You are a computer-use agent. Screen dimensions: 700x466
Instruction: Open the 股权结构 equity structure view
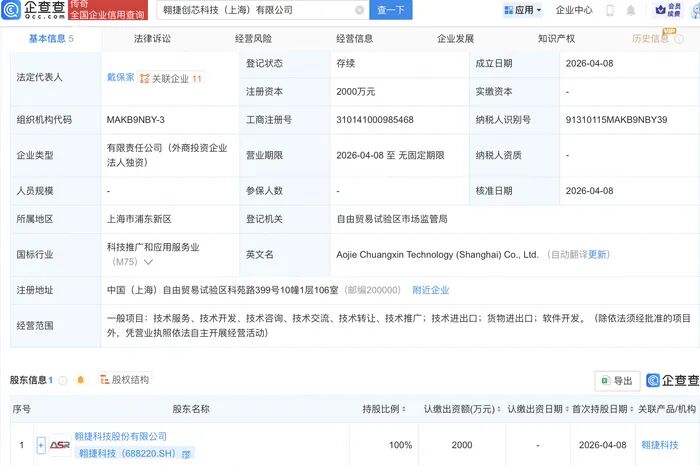pyautogui.click(x=124, y=380)
